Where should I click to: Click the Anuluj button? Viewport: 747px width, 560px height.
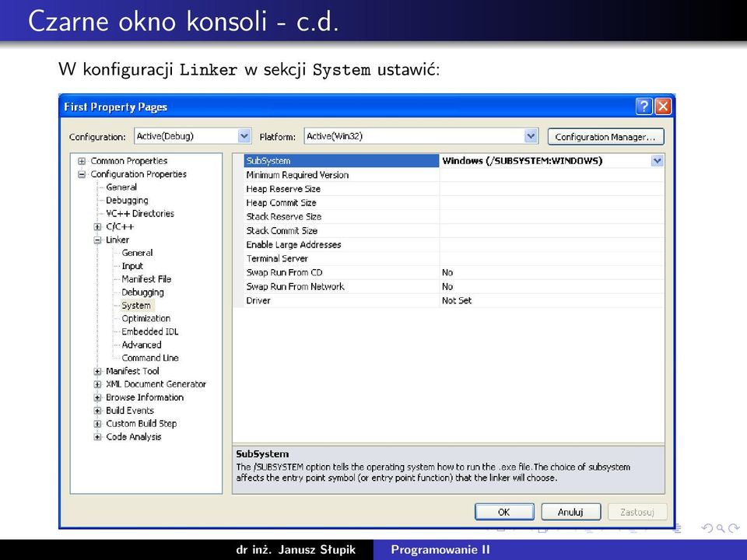tap(570, 512)
